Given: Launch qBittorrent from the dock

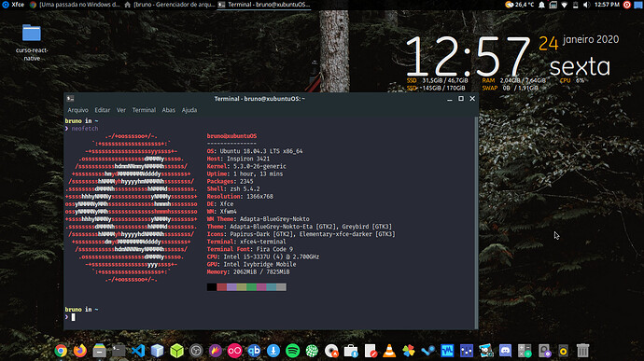Looking at the screenshot, I should [x=254, y=351].
